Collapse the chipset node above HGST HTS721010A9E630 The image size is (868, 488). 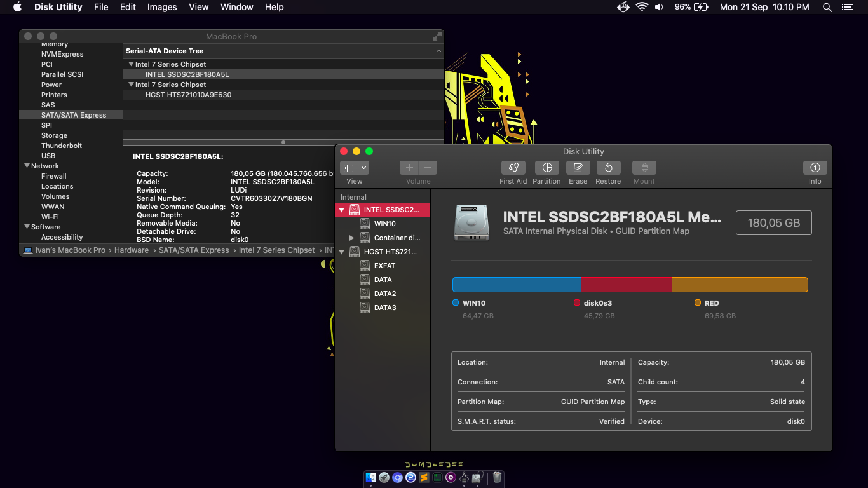[131, 85]
